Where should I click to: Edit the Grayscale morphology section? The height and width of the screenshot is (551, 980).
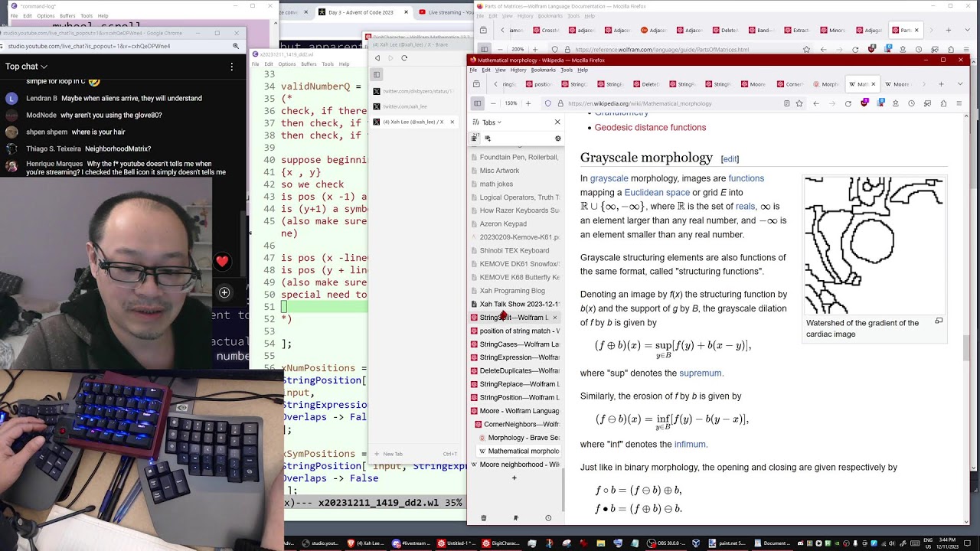point(730,159)
